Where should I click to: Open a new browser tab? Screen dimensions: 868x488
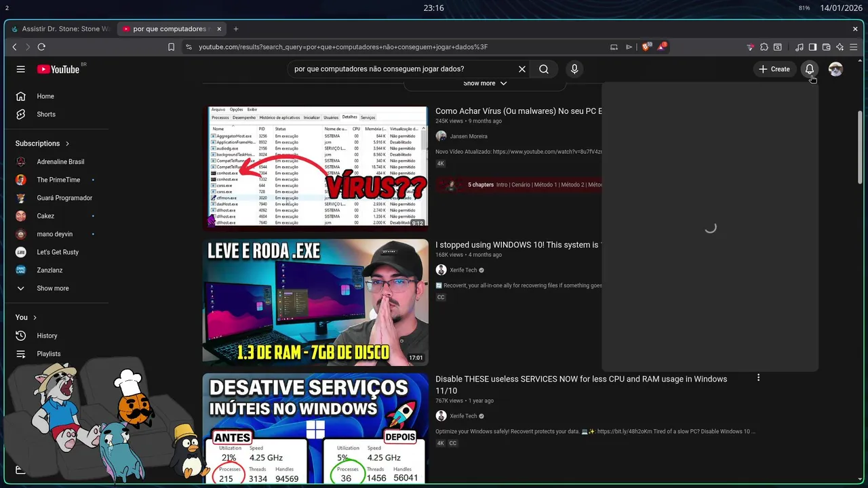click(x=236, y=29)
